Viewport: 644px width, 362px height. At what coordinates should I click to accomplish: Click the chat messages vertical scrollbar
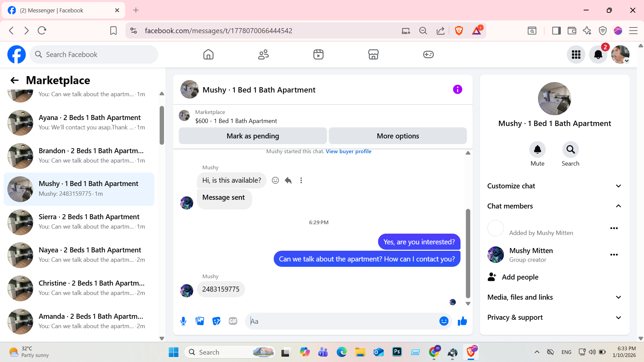468,253
